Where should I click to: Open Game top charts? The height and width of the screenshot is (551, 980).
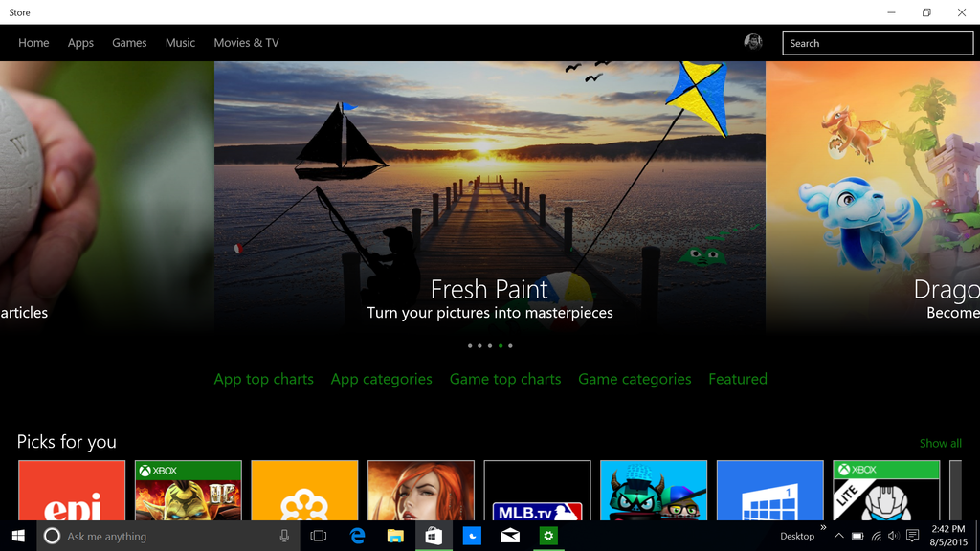505,379
